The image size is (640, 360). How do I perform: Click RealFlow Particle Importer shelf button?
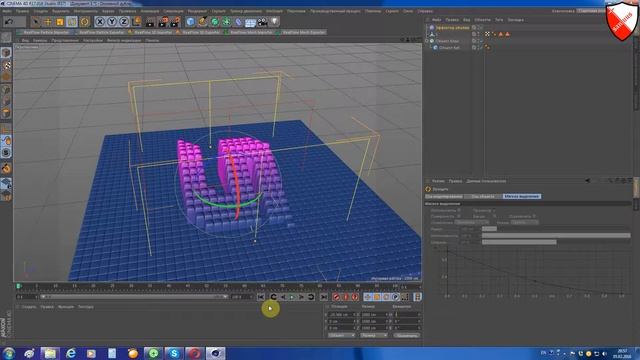tap(43, 32)
